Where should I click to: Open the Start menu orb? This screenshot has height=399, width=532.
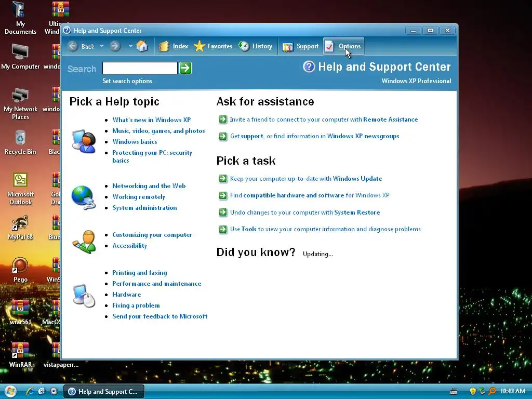[x=10, y=391]
